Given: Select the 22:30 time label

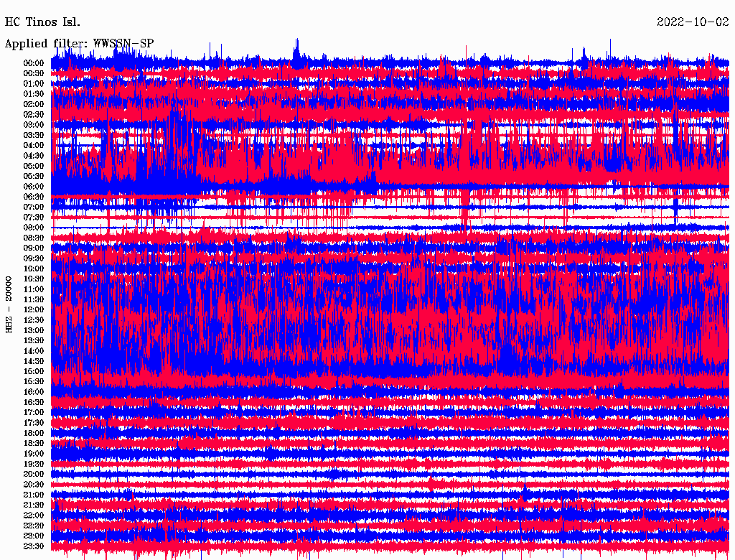Looking at the screenshot, I should click(x=34, y=526).
